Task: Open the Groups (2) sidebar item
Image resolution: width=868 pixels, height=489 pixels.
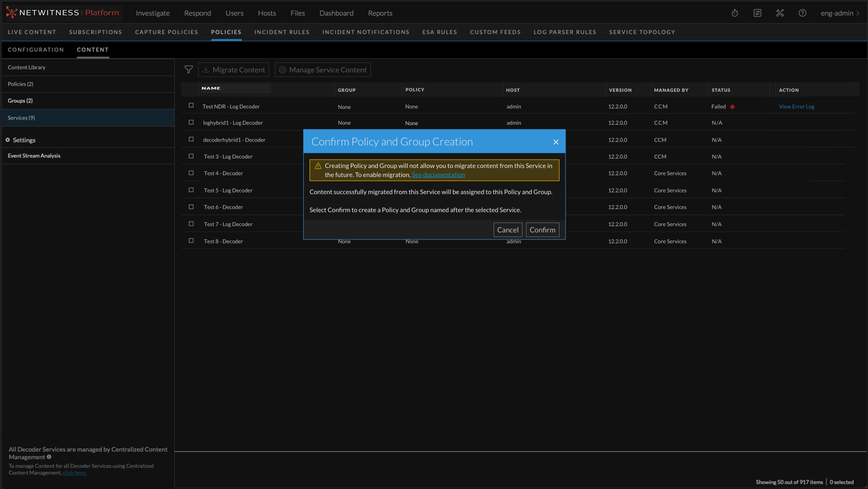Action: (x=20, y=101)
